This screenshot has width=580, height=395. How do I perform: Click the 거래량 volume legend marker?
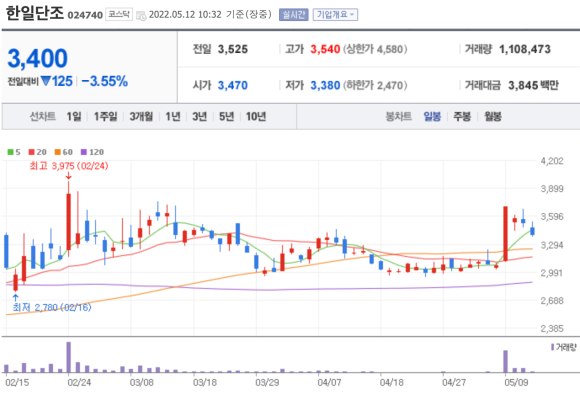click(x=553, y=347)
